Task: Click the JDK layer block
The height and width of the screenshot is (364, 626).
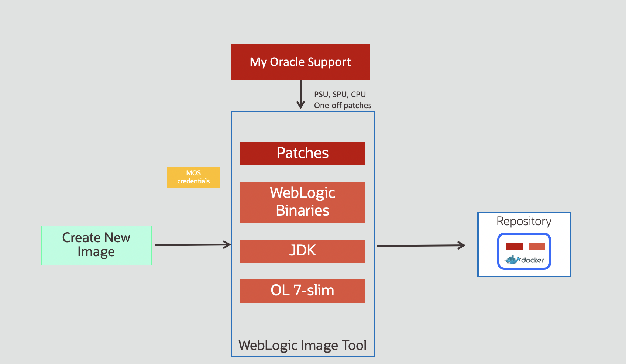Action: (x=303, y=251)
